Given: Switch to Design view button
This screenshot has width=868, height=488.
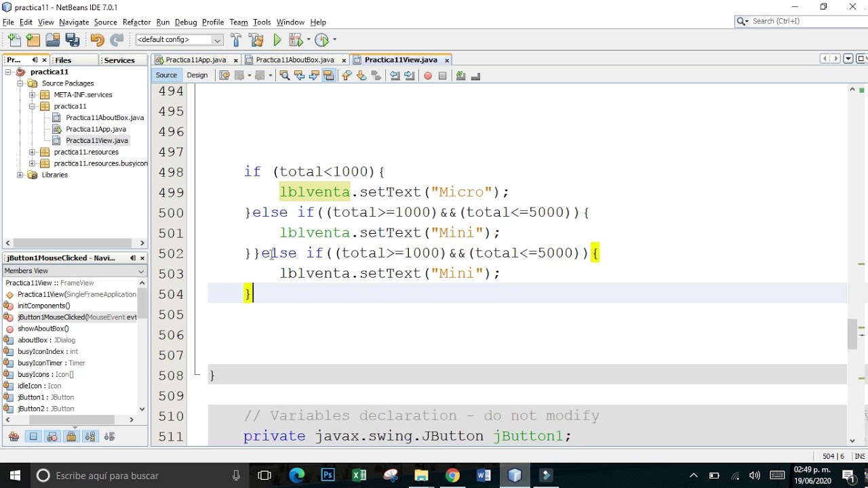Looking at the screenshot, I should point(197,75).
